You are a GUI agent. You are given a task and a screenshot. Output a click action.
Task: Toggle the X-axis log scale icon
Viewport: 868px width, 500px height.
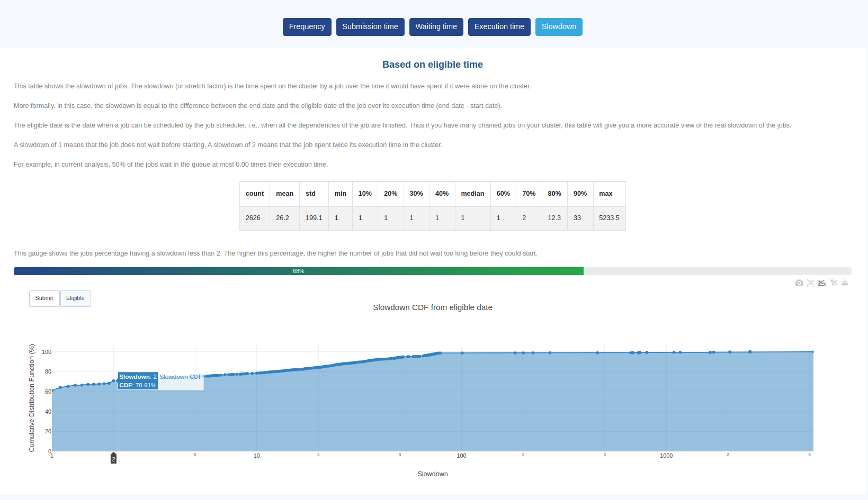pos(822,283)
